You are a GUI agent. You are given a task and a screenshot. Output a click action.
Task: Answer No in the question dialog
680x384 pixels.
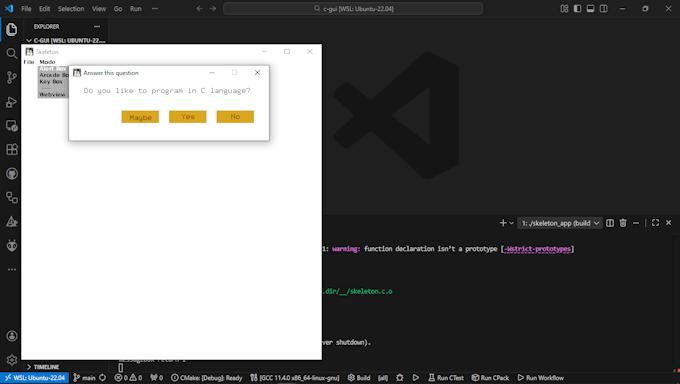235,117
